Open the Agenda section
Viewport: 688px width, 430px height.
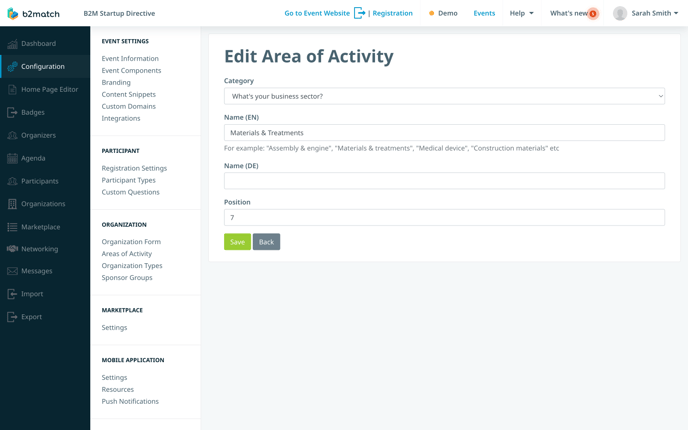point(33,158)
